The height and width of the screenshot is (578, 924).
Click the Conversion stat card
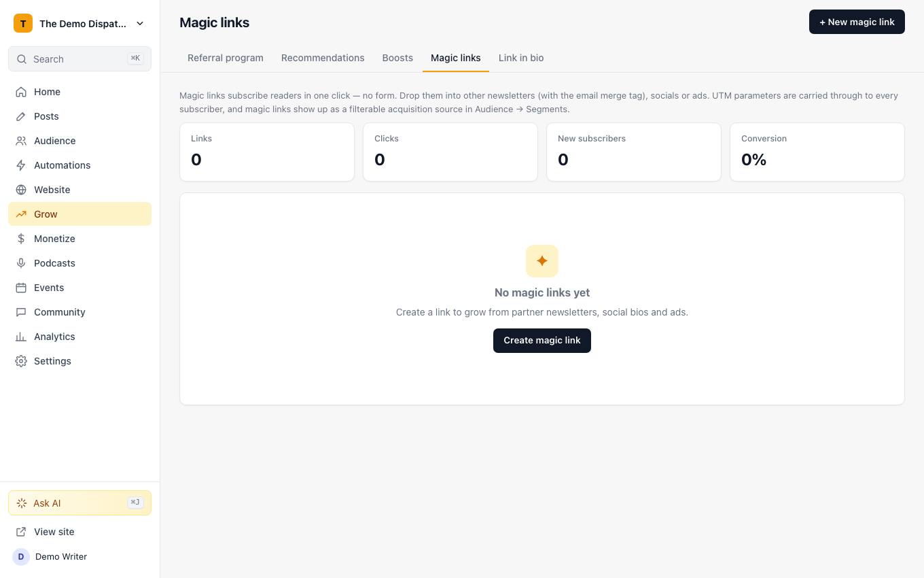(817, 152)
